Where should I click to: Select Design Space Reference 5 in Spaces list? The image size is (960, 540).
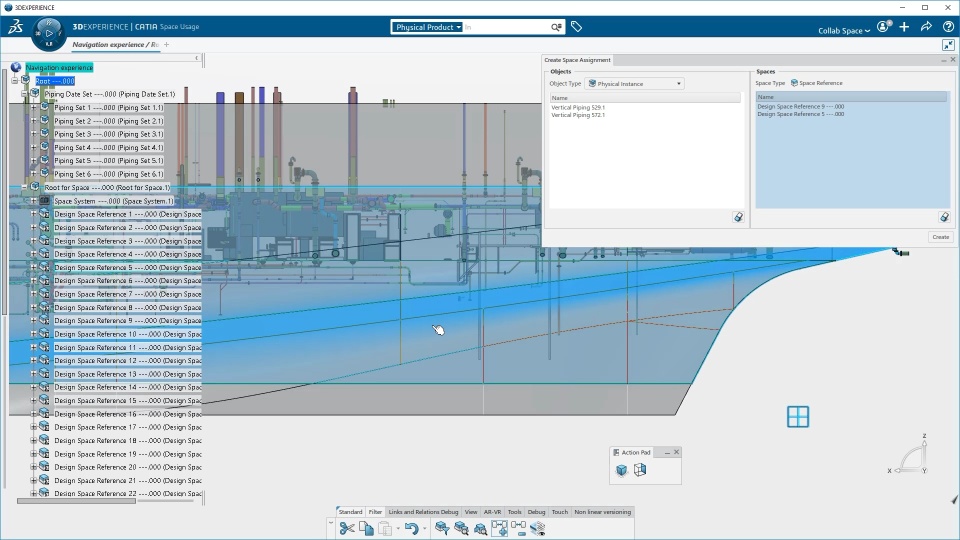pos(800,114)
